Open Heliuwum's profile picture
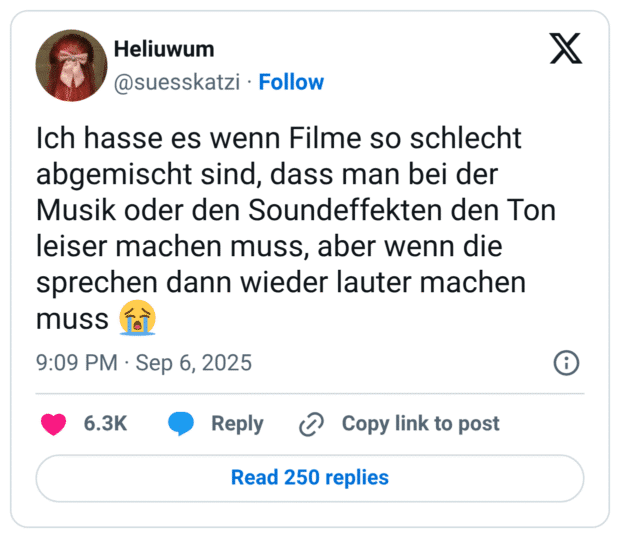Viewport: 620px width, 538px height. tap(71, 65)
